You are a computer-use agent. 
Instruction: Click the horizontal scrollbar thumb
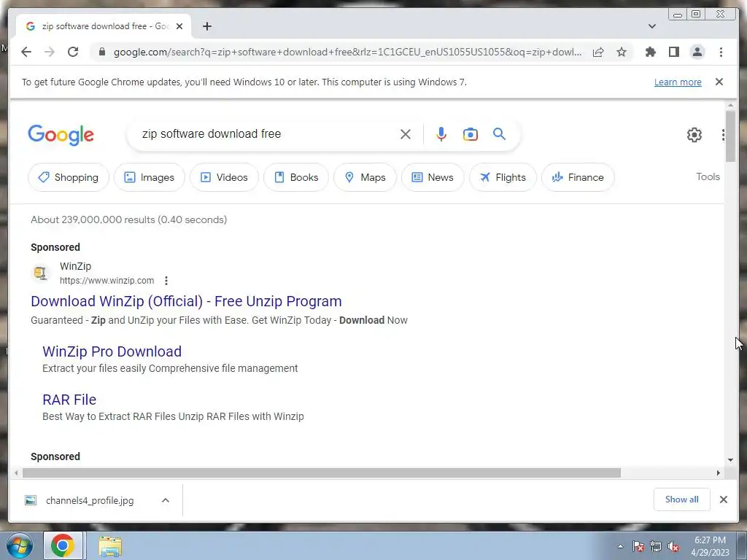tap(322, 472)
